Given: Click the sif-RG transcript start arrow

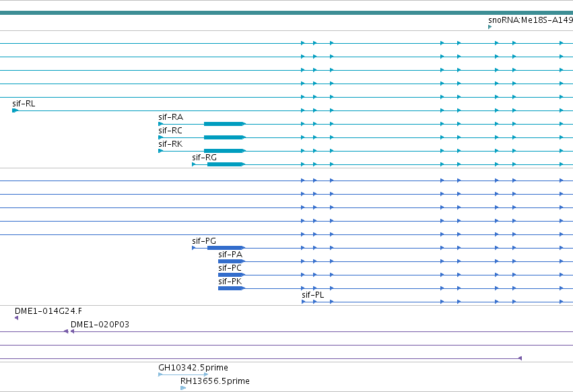Looking at the screenshot, I should [x=194, y=164].
